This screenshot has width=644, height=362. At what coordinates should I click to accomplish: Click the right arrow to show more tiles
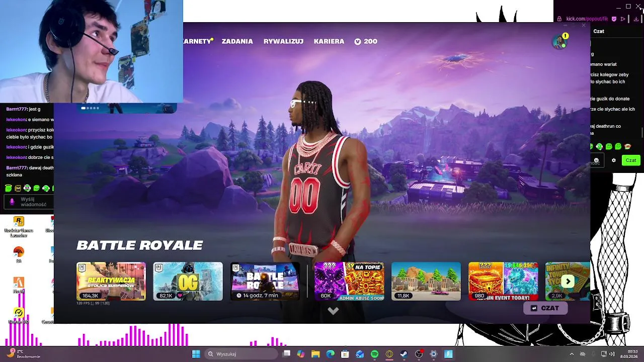click(568, 282)
